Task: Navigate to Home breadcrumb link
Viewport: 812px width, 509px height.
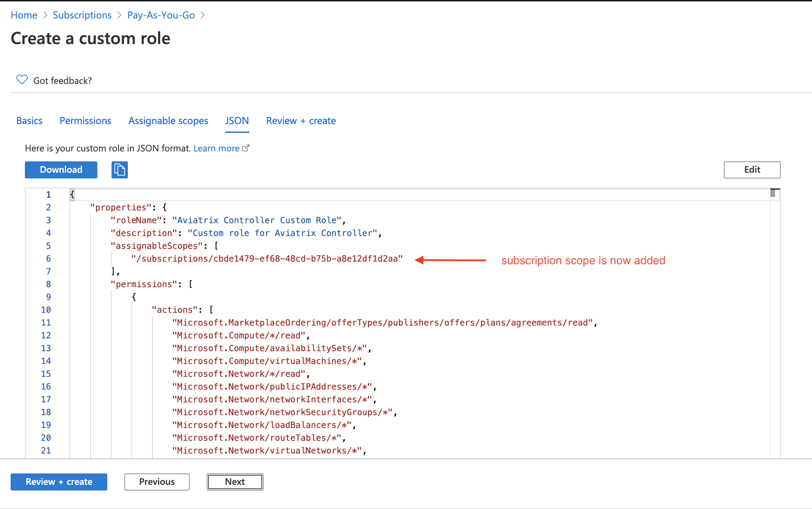Action: pos(24,15)
